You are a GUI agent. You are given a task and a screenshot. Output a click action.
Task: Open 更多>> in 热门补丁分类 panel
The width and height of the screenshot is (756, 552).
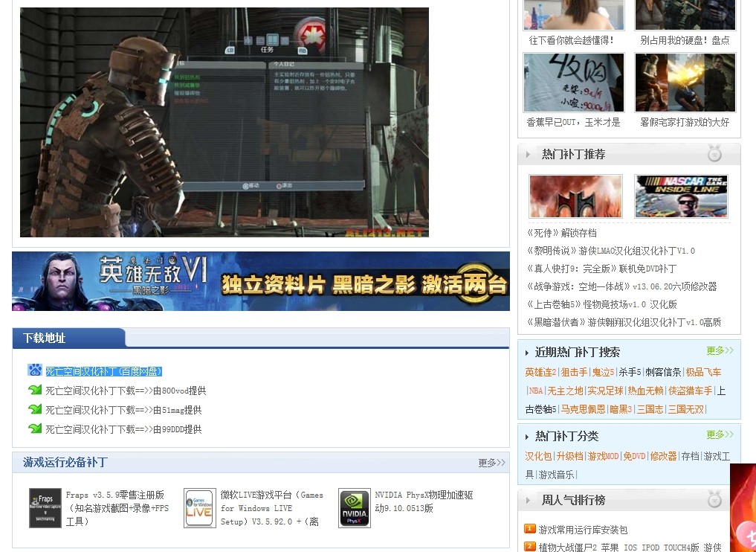[x=720, y=434]
